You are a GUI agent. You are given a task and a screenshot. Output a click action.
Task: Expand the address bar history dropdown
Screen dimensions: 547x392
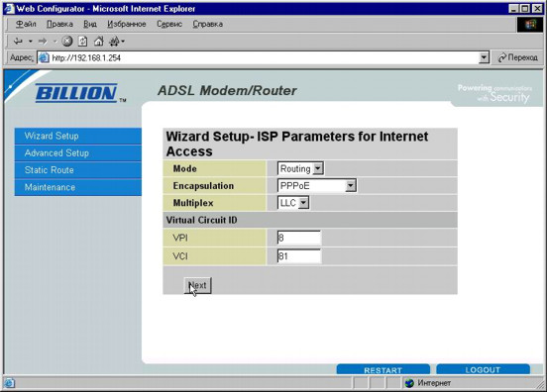[484, 57]
